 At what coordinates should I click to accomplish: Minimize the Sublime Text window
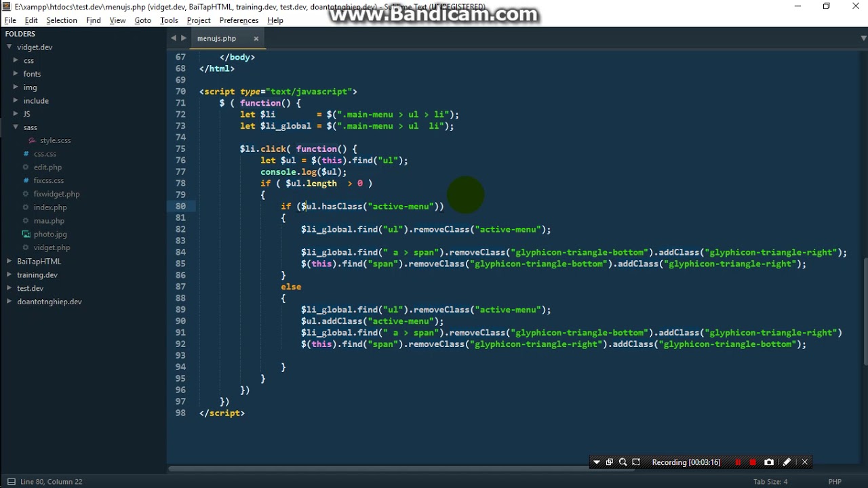click(797, 7)
